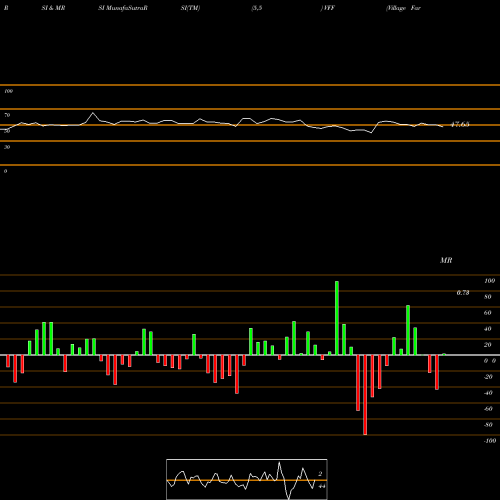Click the '20' label on MR axis

[488, 345]
